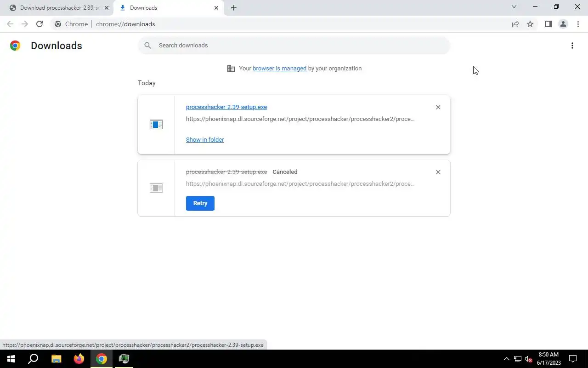Close the Download processhacker tab
Image resolution: width=588 pixels, height=368 pixels.
[106, 8]
